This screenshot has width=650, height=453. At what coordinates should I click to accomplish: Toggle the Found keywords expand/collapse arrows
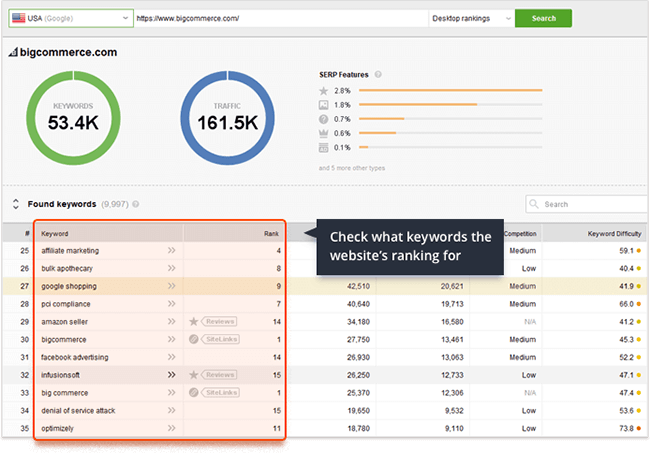[16, 204]
